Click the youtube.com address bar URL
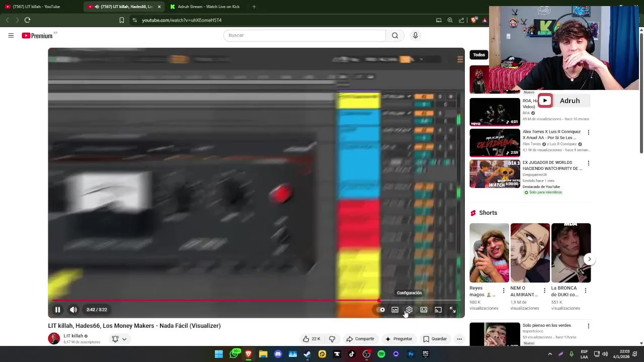The height and width of the screenshot is (362, 644). click(x=182, y=20)
